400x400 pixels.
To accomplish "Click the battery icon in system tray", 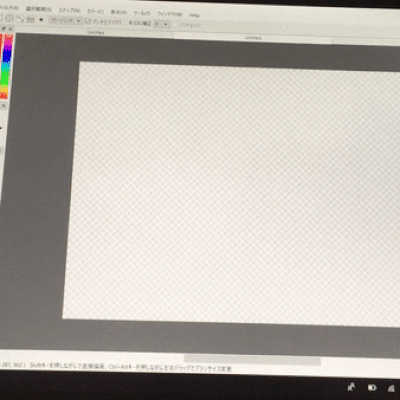I will [x=372, y=388].
